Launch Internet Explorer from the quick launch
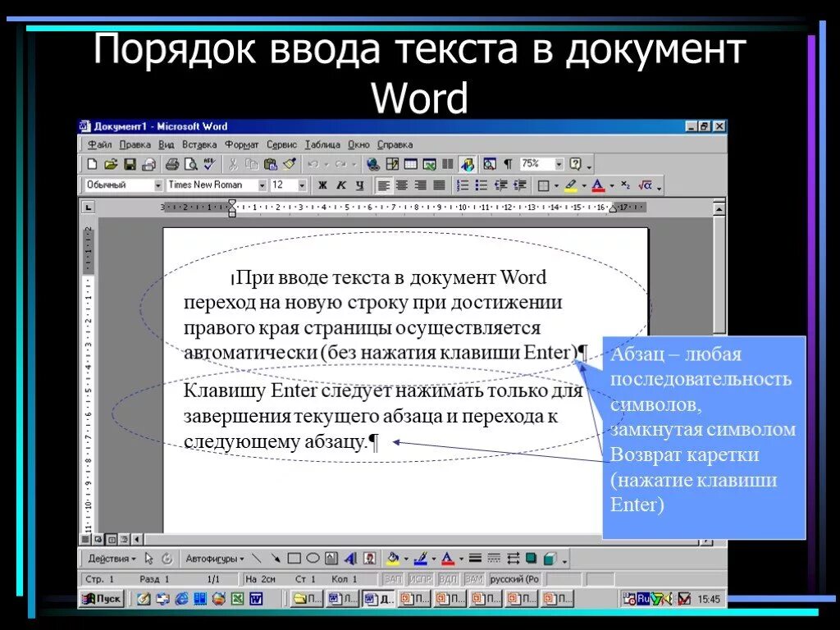This screenshot has height=630, width=840. pyautogui.click(x=181, y=598)
